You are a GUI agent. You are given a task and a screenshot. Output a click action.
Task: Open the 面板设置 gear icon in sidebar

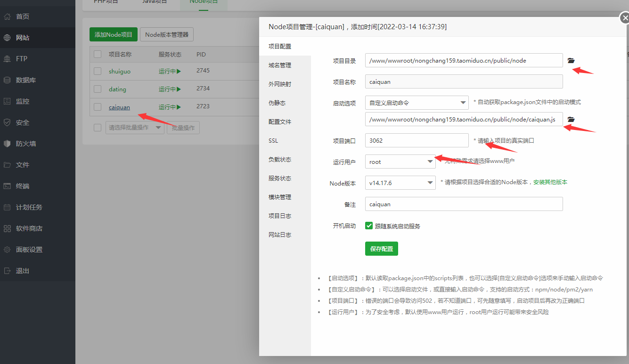[x=7, y=250]
